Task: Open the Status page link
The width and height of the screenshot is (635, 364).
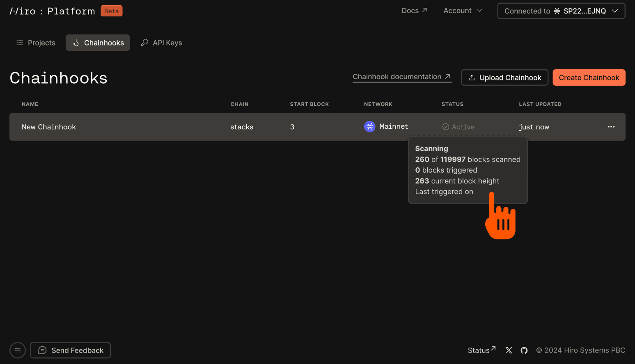Action: [482, 350]
